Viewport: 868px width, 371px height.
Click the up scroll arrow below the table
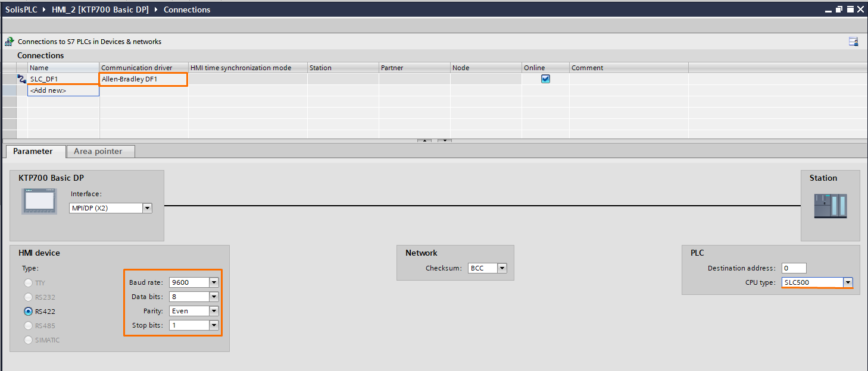point(426,140)
